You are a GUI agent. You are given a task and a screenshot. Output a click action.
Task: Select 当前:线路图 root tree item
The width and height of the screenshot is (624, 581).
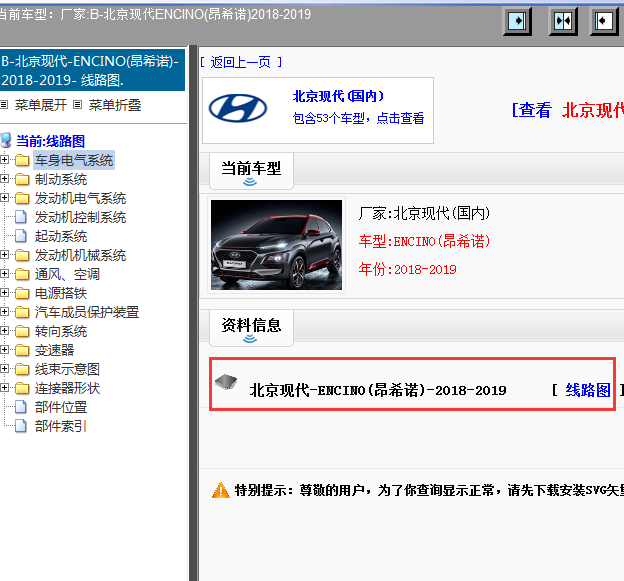pos(50,141)
